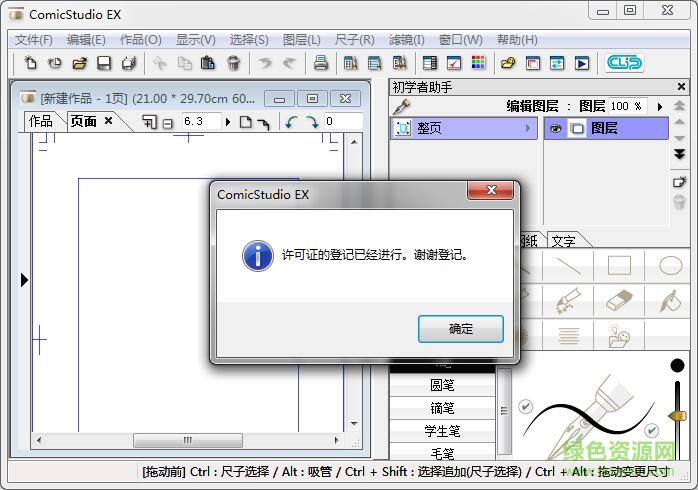The image size is (698, 490).
Task: Toggle visibility eye of 图层 layer
Action: click(x=555, y=129)
